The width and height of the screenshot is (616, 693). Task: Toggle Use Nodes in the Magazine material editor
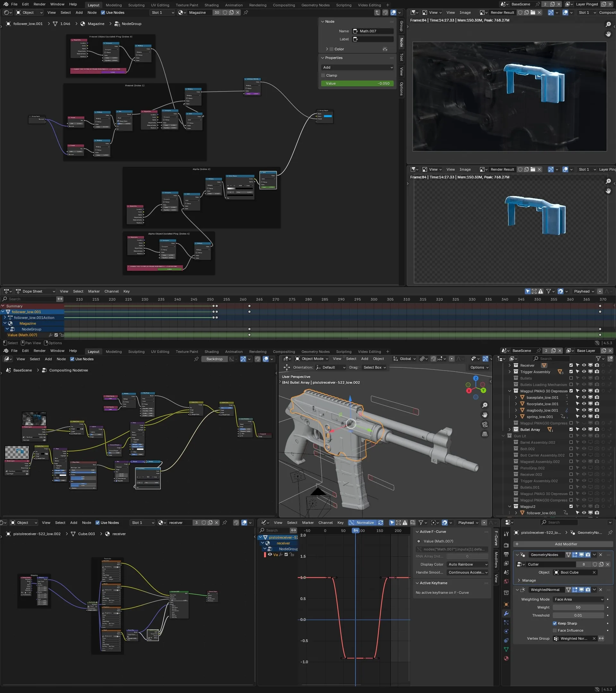(x=103, y=13)
